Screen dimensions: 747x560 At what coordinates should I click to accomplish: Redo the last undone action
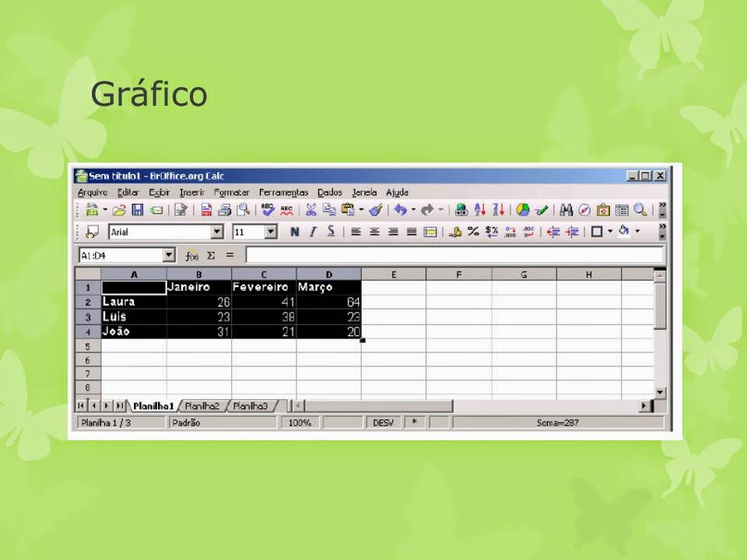tap(427, 210)
